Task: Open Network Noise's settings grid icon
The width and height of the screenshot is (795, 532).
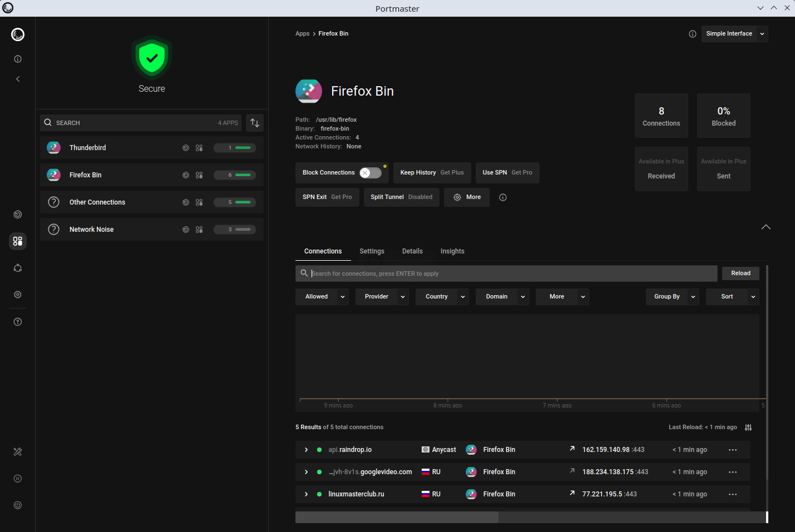Action: pos(199,230)
